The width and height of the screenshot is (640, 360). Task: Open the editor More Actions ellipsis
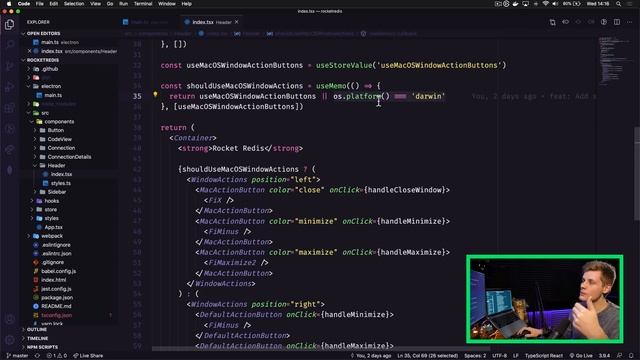coord(629,22)
